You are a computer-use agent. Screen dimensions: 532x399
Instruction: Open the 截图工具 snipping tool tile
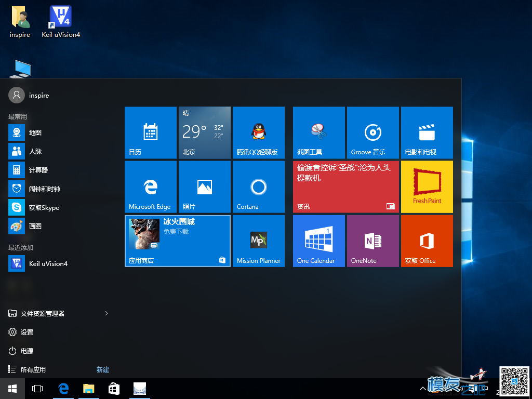[x=319, y=132]
